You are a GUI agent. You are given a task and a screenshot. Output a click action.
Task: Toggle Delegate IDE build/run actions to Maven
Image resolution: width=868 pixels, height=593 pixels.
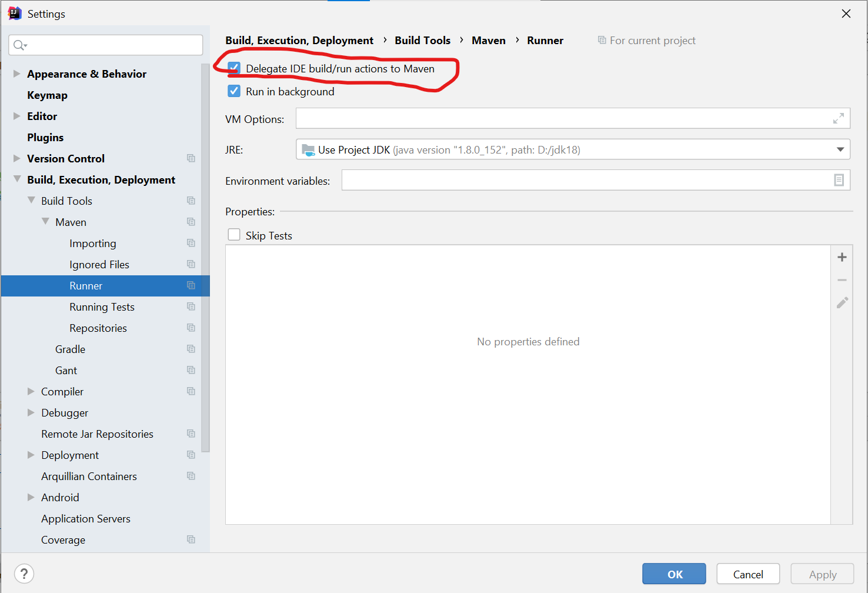(x=234, y=68)
